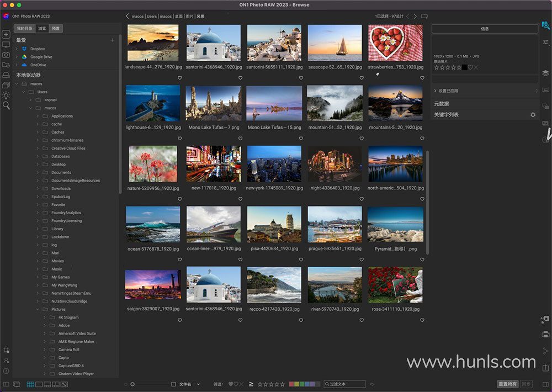Collapse the Pictures folder

tap(38, 309)
